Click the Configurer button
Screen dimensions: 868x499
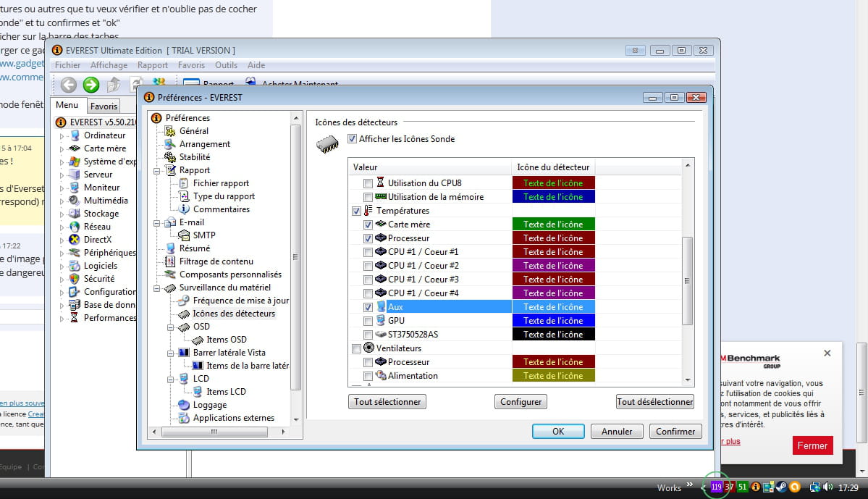[x=521, y=402]
